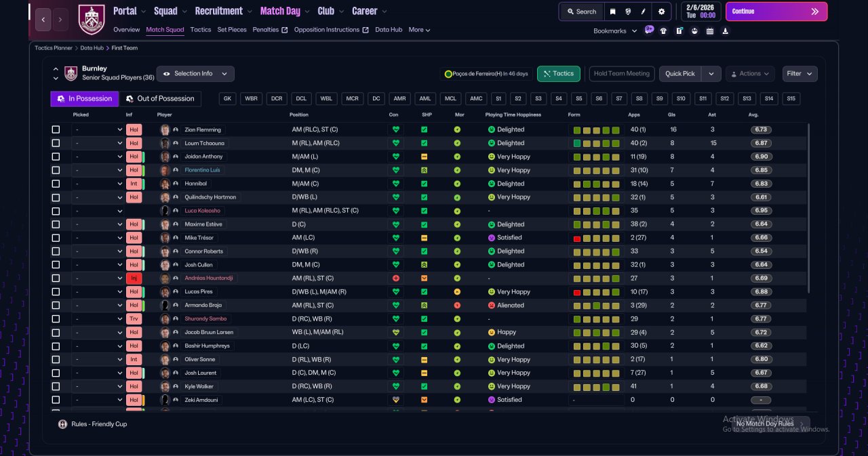Open the calendar shortcut icon
Screen dimensions: 868x456
(710, 30)
